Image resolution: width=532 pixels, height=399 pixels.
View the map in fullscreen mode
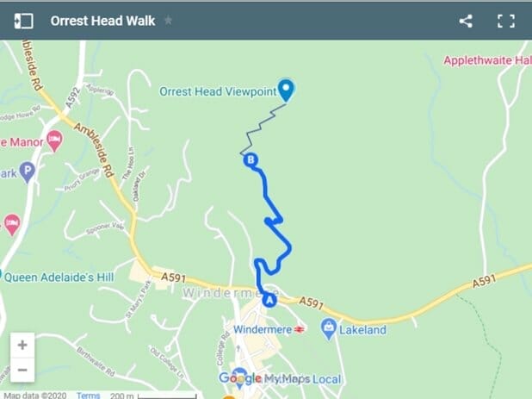pyautogui.click(x=506, y=21)
